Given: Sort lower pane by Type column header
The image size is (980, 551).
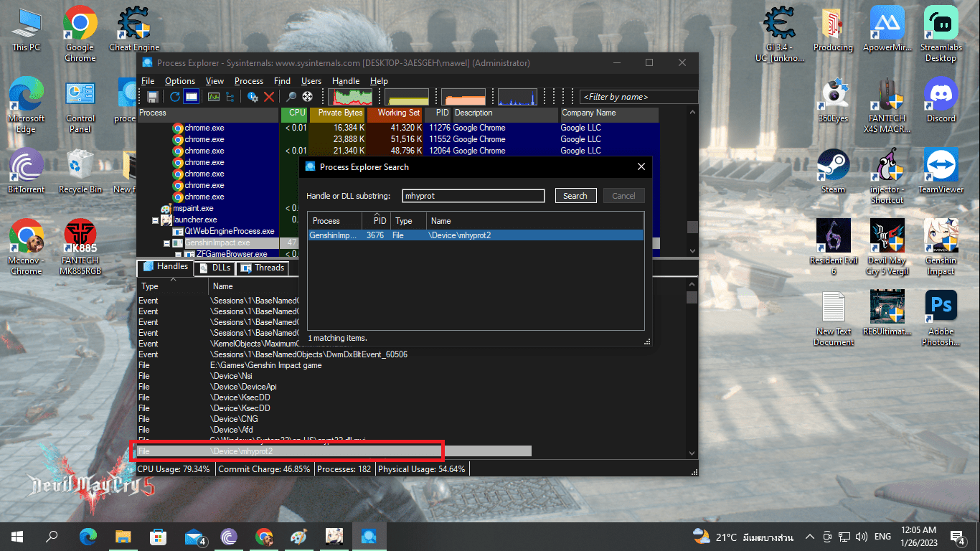Looking at the screenshot, I should pyautogui.click(x=172, y=286).
